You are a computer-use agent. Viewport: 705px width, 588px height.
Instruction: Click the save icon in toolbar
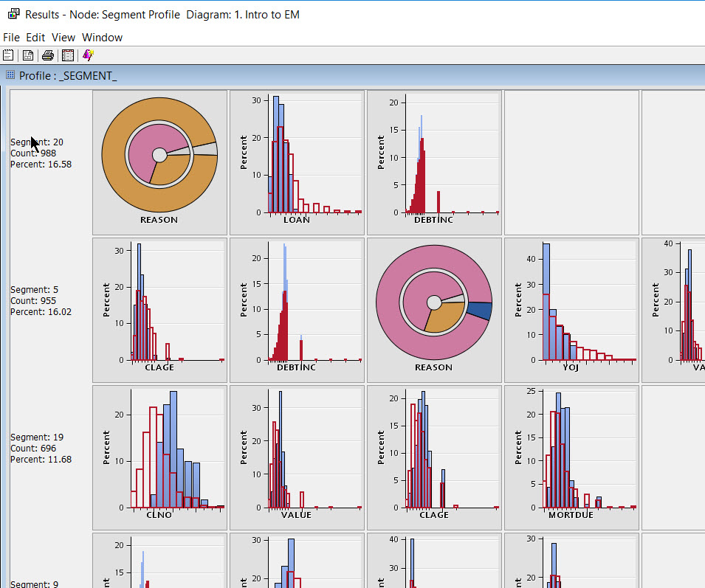click(28, 55)
